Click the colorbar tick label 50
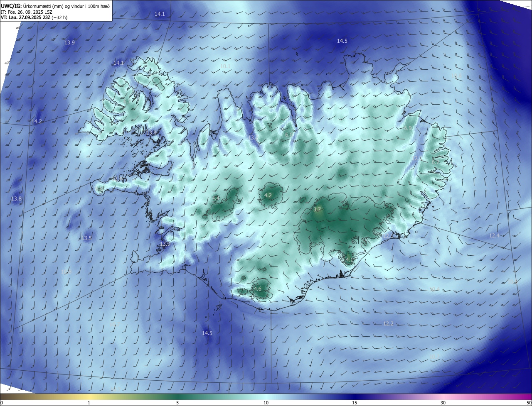 [x=529, y=403]
